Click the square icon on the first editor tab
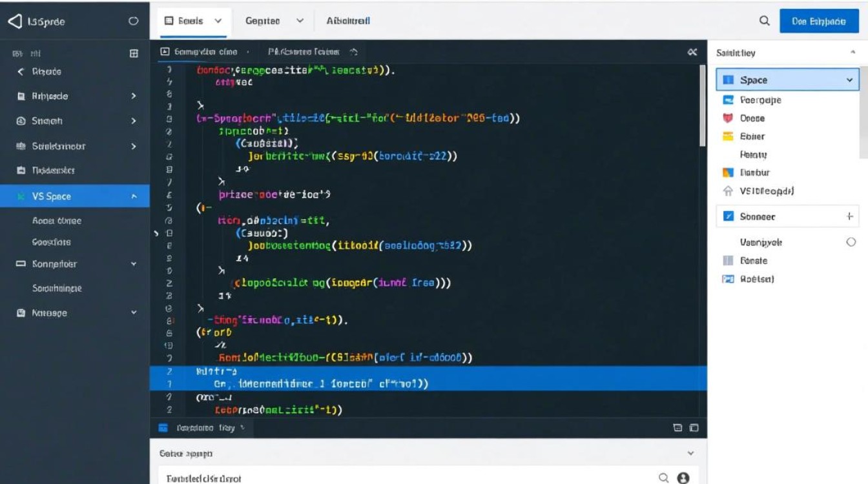868x484 pixels. point(165,52)
